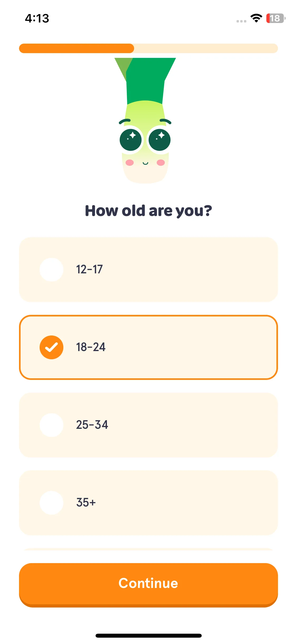This screenshot has height=644, width=297.
Task: Choose the 25-34 age option card
Action: [148, 425]
